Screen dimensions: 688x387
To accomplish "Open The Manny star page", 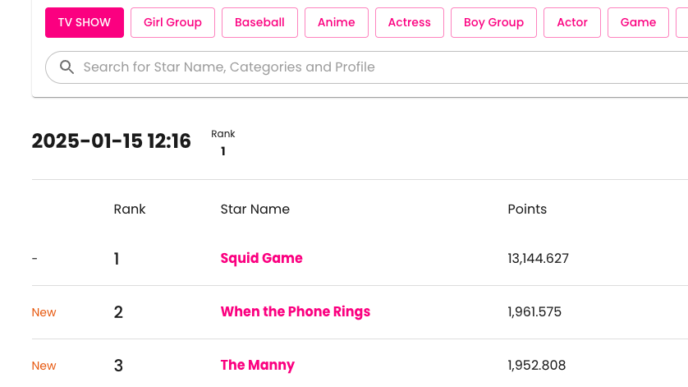I will [257, 365].
